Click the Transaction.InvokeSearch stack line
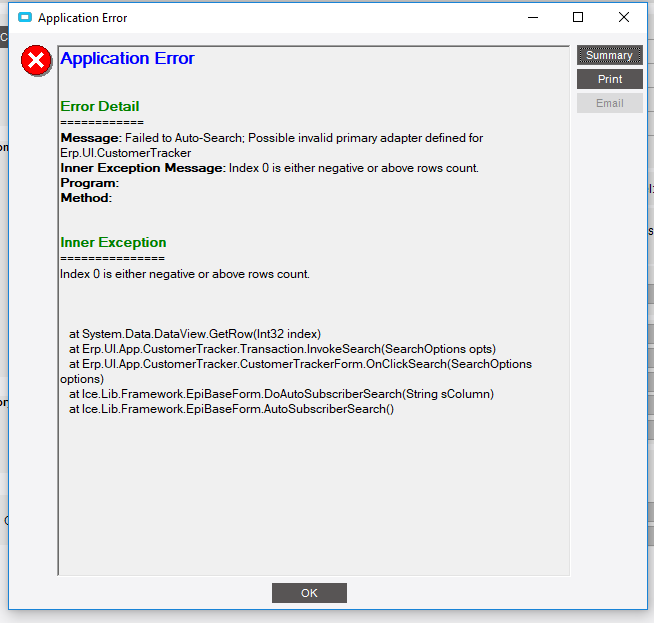Viewport: 654px width, 623px height. pos(282,349)
